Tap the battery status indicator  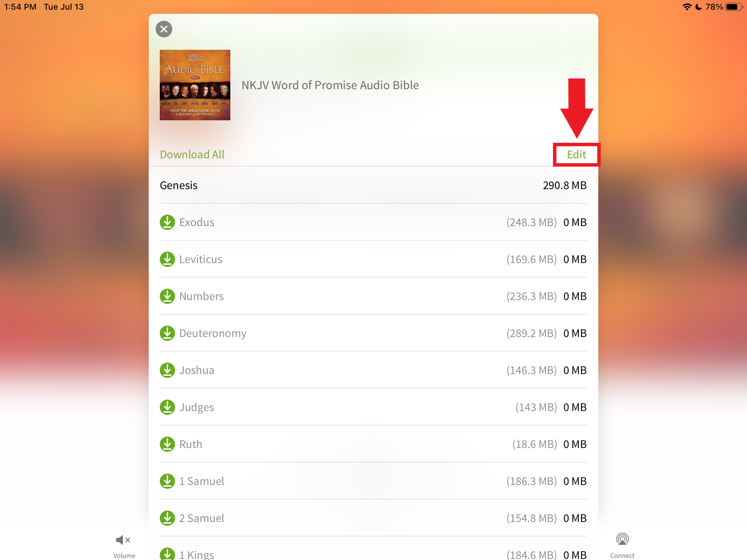[734, 7]
